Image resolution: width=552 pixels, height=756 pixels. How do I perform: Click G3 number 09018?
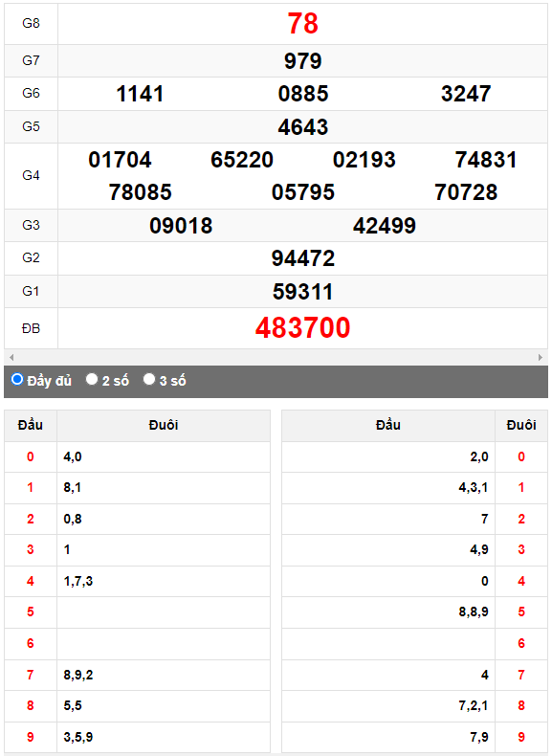click(x=181, y=225)
